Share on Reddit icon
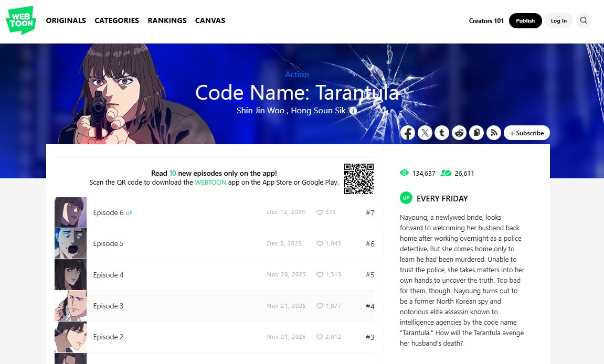 459,133
